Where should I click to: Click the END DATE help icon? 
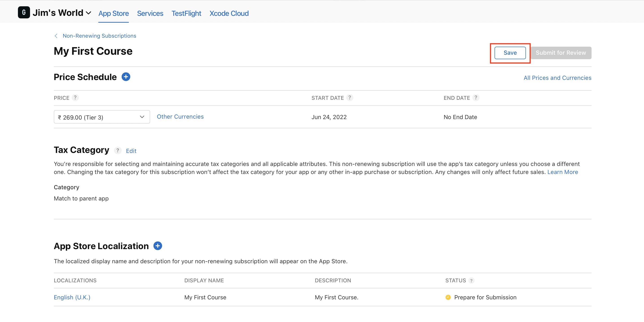[x=475, y=98]
